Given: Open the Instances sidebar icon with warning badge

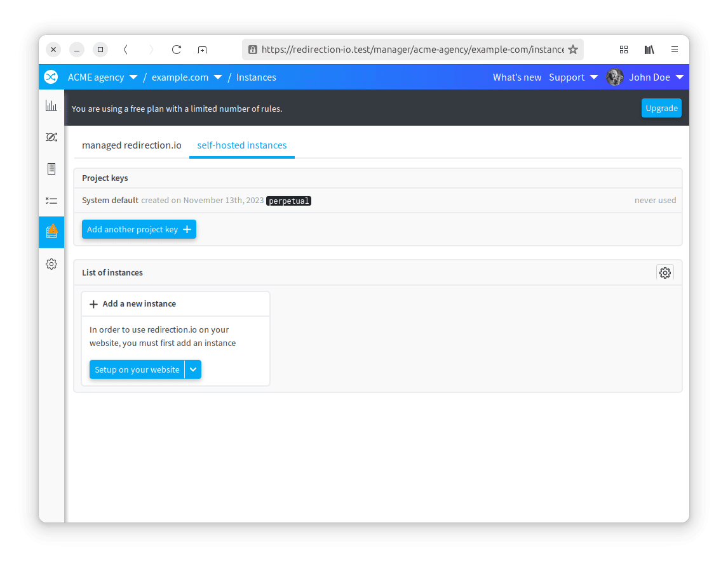Looking at the screenshot, I should coord(51,232).
